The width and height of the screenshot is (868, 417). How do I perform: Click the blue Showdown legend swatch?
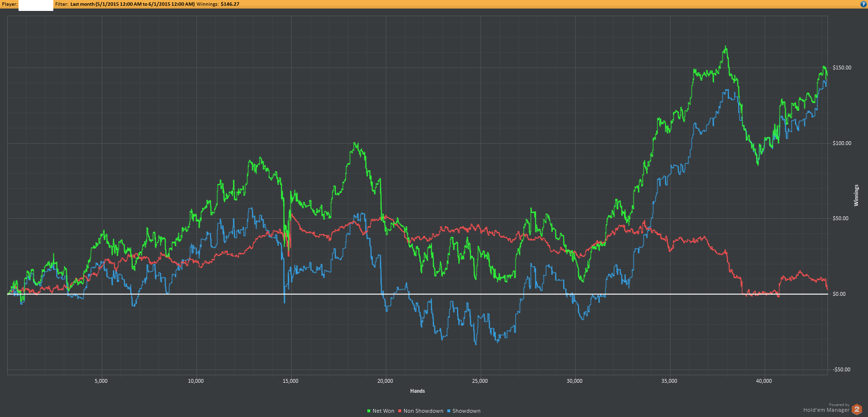click(x=449, y=411)
